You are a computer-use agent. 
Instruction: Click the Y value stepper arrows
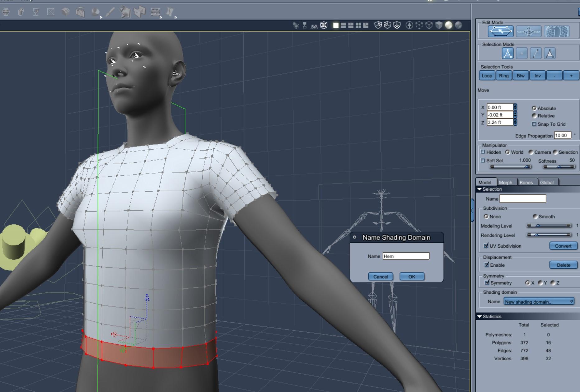click(x=515, y=115)
